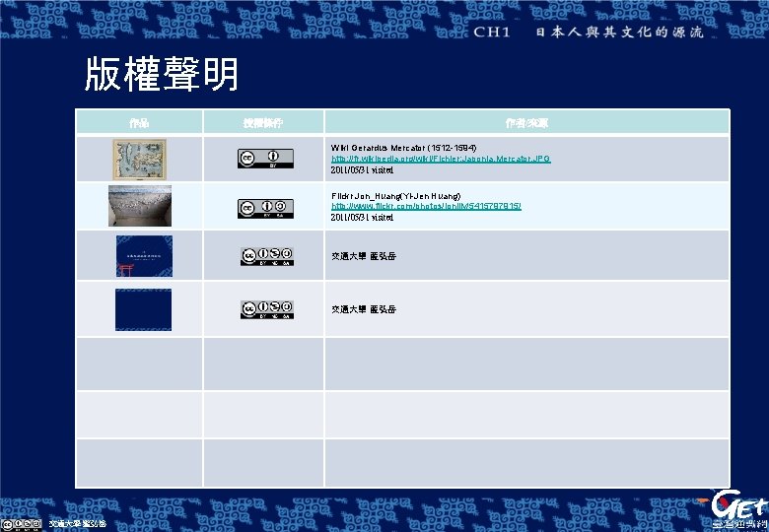Viewport: 769px width, 532px height.
Task: Click the 交通大學 author text beside the plain blue slide
Action: [364, 309]
